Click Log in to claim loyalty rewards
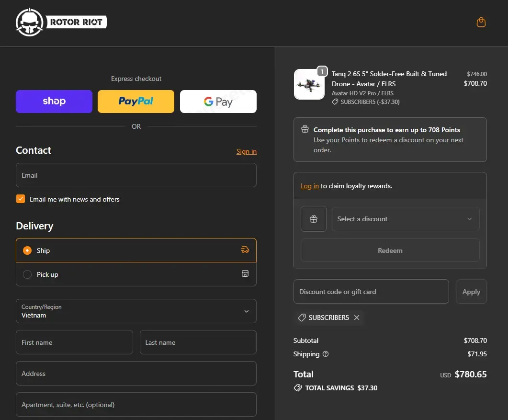The height and width of the screenshot is (420, 508). pos(309,186)
